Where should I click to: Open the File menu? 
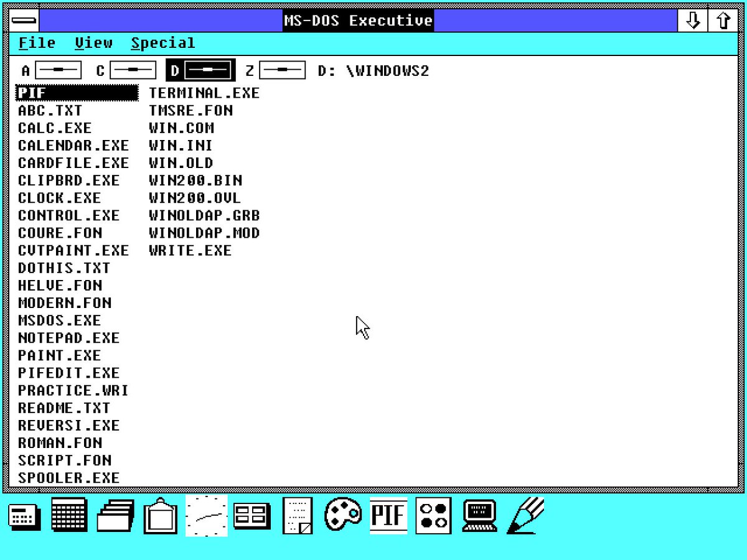coord(37,44)
